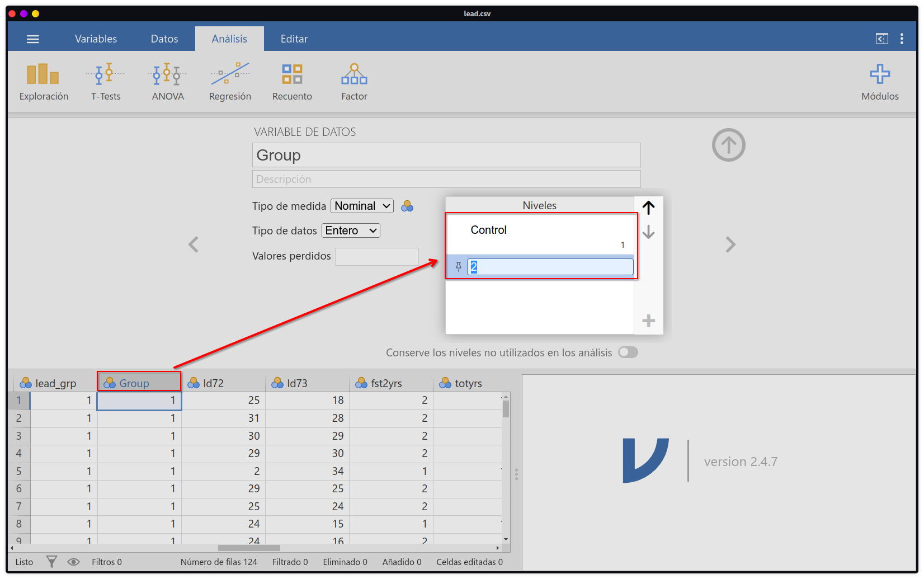The height and width of the screenshot is (579, 924).
Task: Click the data grid scroll-down arrow
Action: coord(506,539)
